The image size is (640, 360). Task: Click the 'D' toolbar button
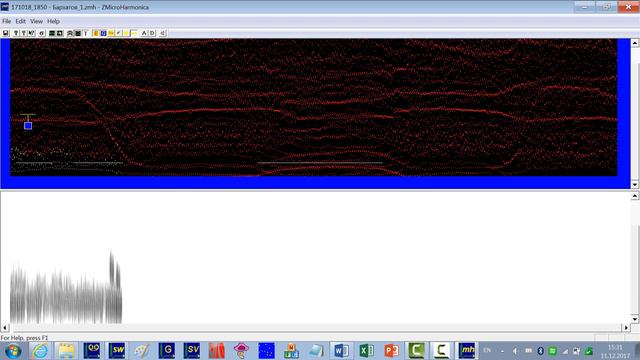point(152,33)
